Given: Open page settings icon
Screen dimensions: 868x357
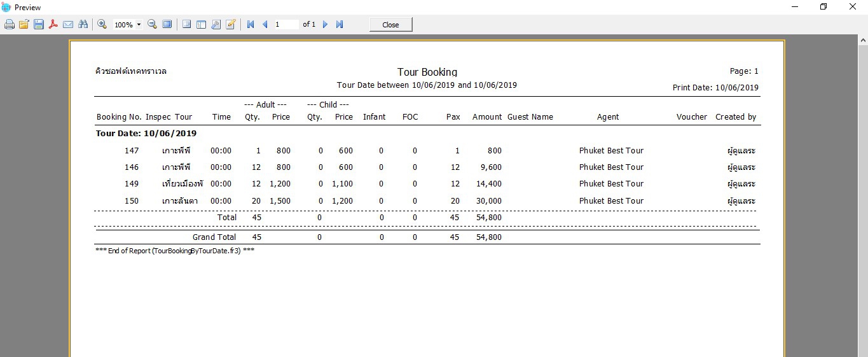Looking at the screenshot, I should tap(216, 24).
